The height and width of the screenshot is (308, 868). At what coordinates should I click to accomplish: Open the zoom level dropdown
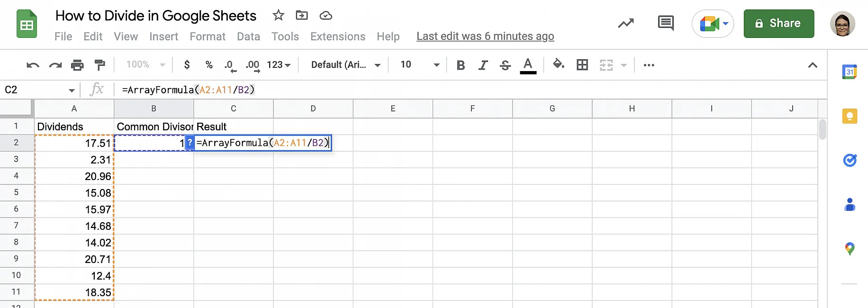146,64
